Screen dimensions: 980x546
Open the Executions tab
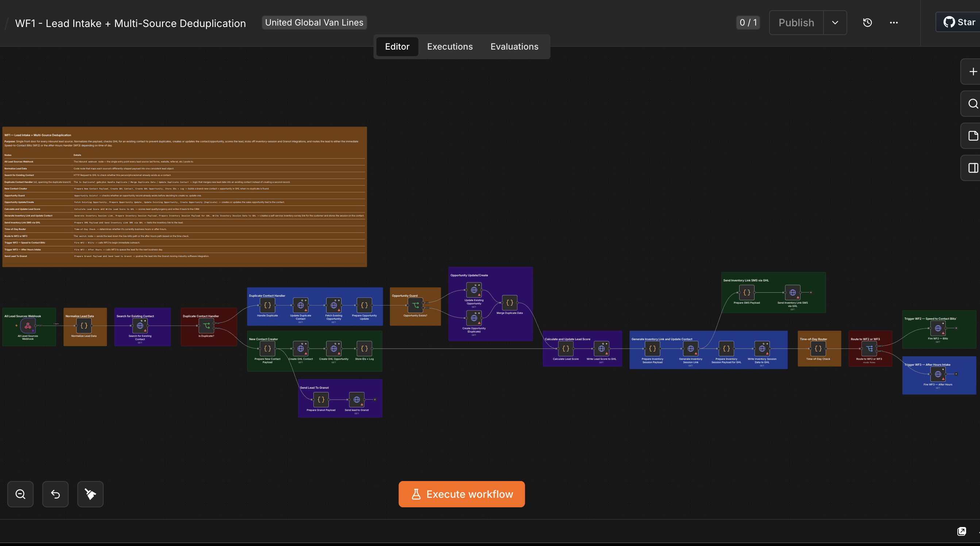pyautogui.click(x=450, y=46)
